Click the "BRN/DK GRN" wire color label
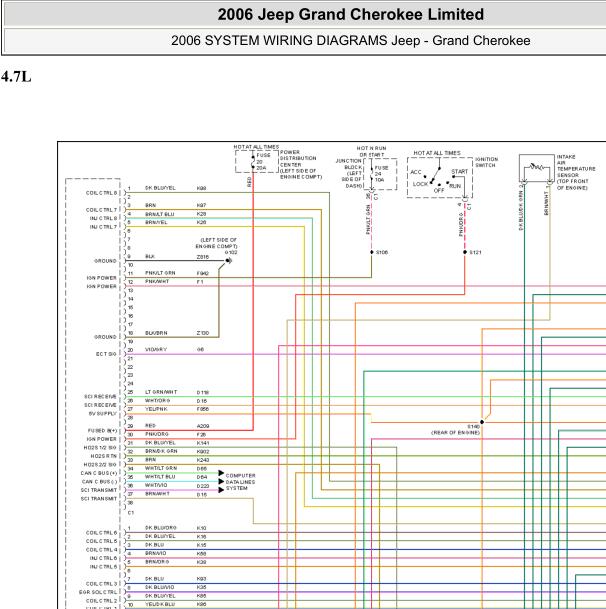This screenshot has height=609, width=606. (161, 451)
